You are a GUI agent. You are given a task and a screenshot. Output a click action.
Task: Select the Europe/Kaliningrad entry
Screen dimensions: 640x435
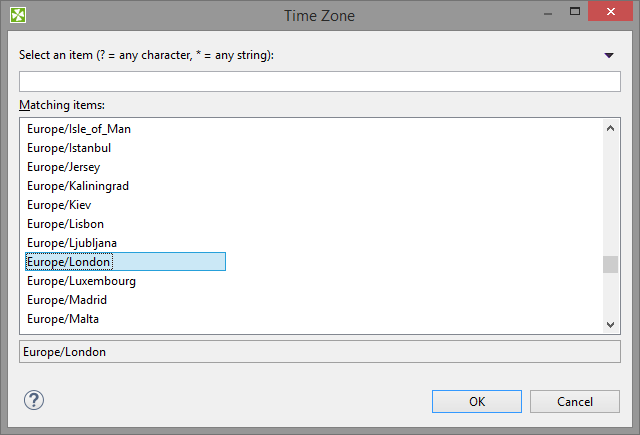click(x=78, y=186)
